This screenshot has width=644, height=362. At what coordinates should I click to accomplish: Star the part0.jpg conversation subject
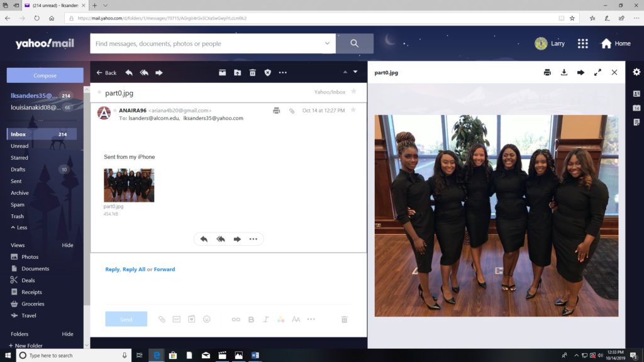pos(353,92)
